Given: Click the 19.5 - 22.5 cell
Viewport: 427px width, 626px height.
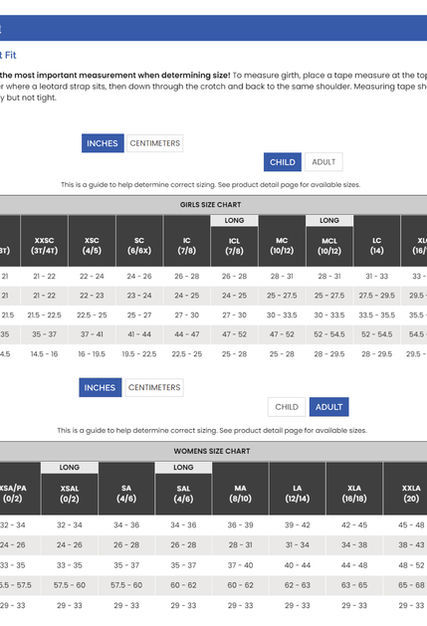Looking at the screenshot, I should pos(139,354).
